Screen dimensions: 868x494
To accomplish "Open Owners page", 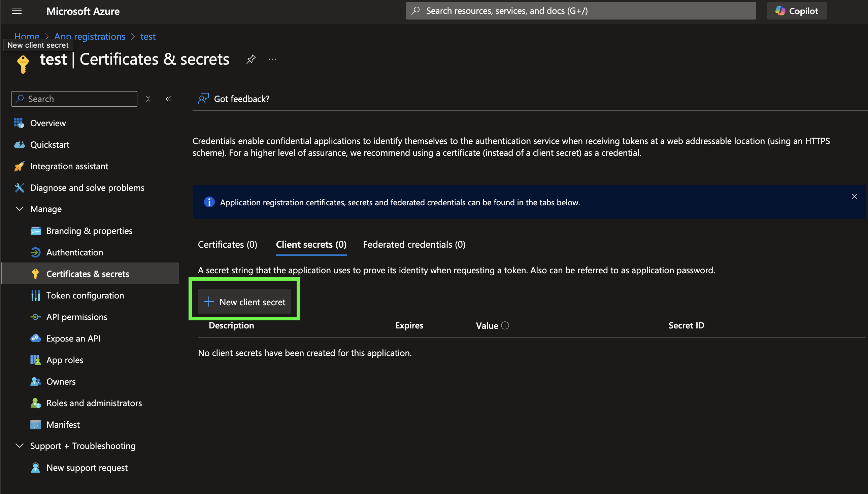I will point(61,382).
